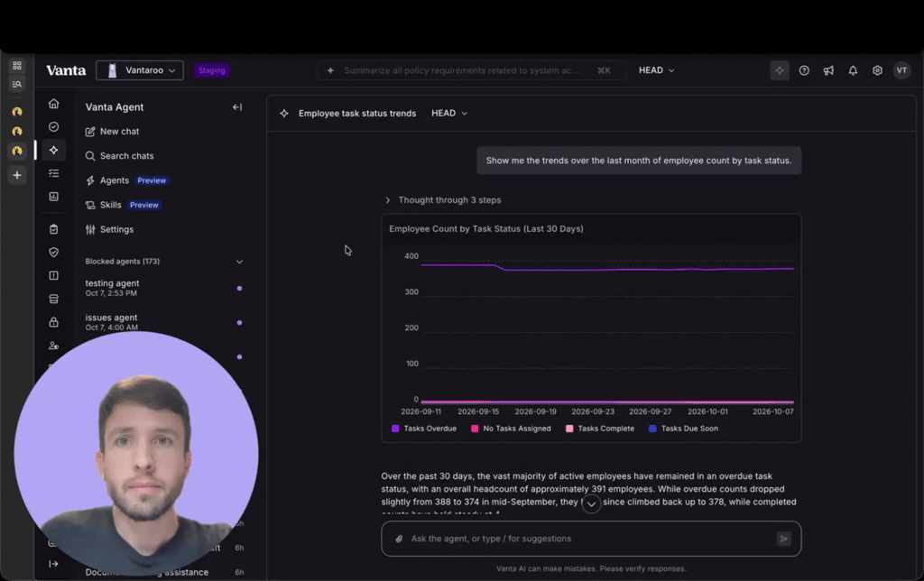Click the help question mark icon
The height and width of the screenshot is (581, 924).
(x=804, y=70)
